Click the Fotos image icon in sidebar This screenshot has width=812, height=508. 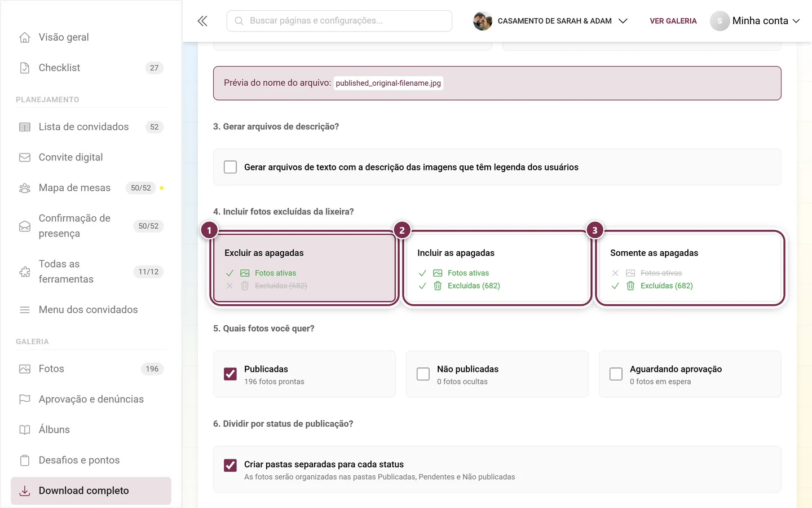pyautogui.click(x=25, y=369)
